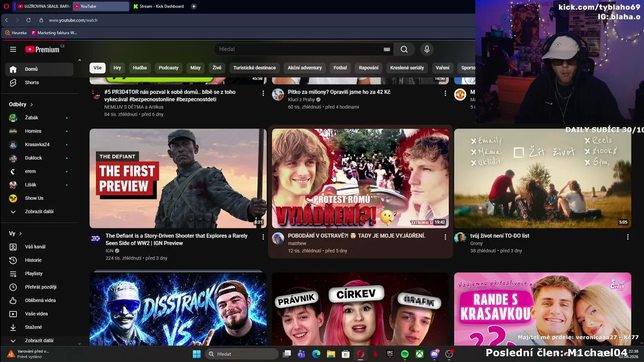Open Xbox app from the taskbar
Viewport: 644px width, 362px height.
pos(420,354)
